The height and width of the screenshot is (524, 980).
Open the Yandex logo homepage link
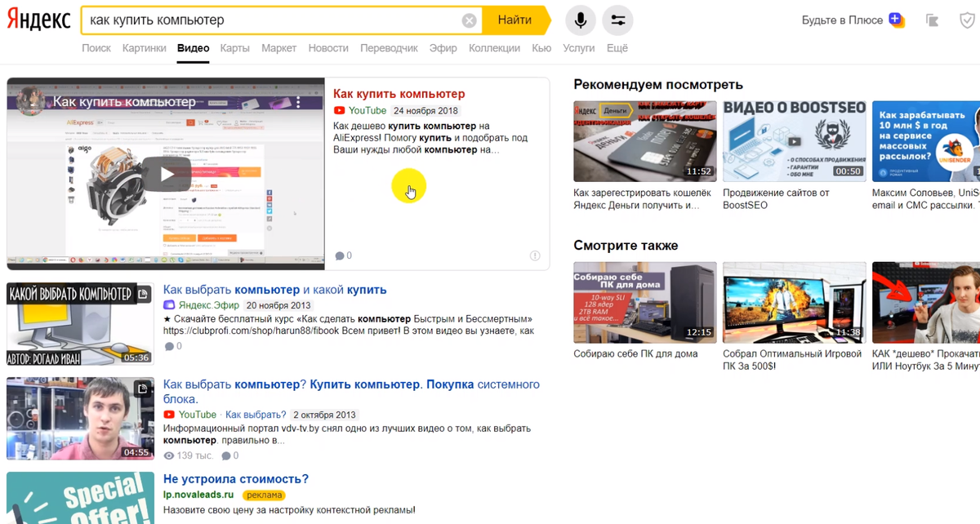38,20
